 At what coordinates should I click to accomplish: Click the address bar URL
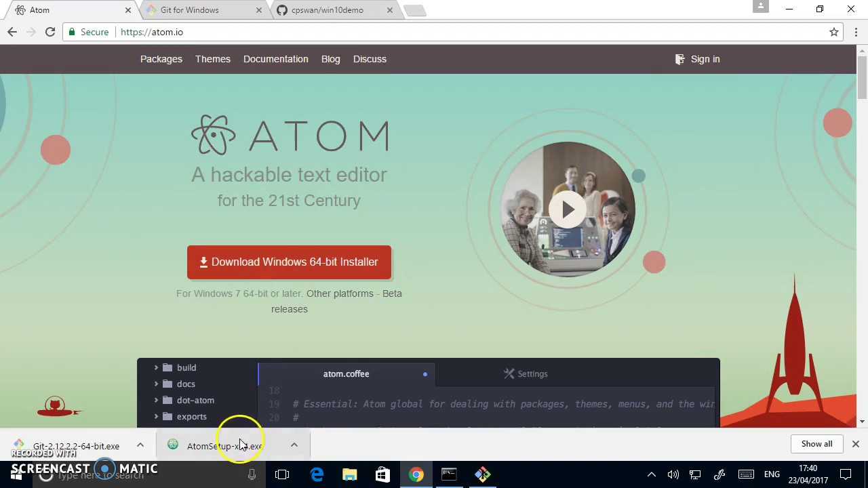coord(152,32)
